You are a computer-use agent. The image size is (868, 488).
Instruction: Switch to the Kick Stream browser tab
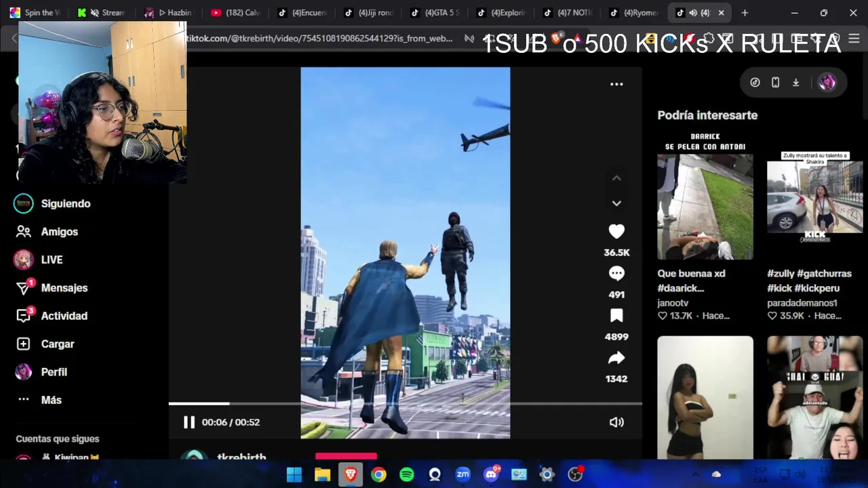click(101, 13)
